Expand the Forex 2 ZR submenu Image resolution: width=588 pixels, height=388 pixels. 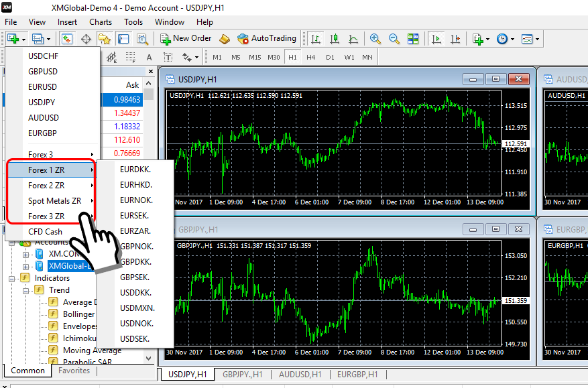click(51, 186)
